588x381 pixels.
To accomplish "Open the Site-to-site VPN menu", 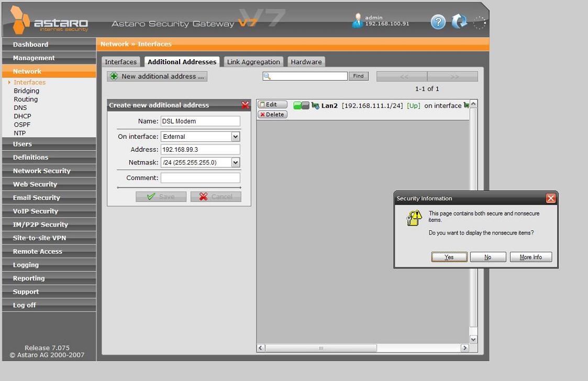I will (49, 238).
